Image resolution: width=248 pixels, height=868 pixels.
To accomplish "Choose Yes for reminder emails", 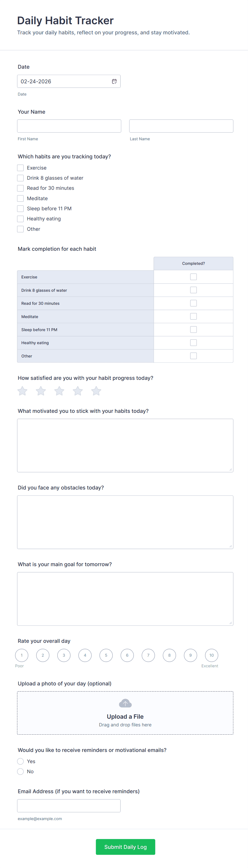I will (x=21, y=762).
